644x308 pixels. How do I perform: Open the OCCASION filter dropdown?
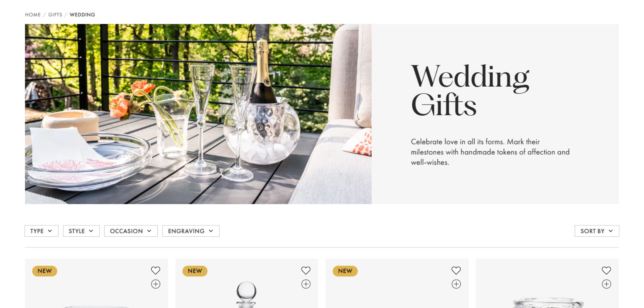click(131, 231)
